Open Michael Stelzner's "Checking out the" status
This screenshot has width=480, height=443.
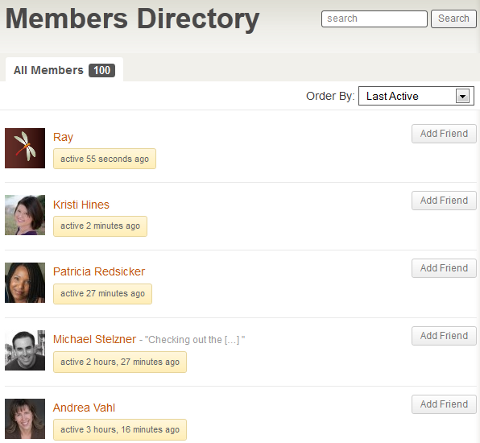[x=195, y=340]
